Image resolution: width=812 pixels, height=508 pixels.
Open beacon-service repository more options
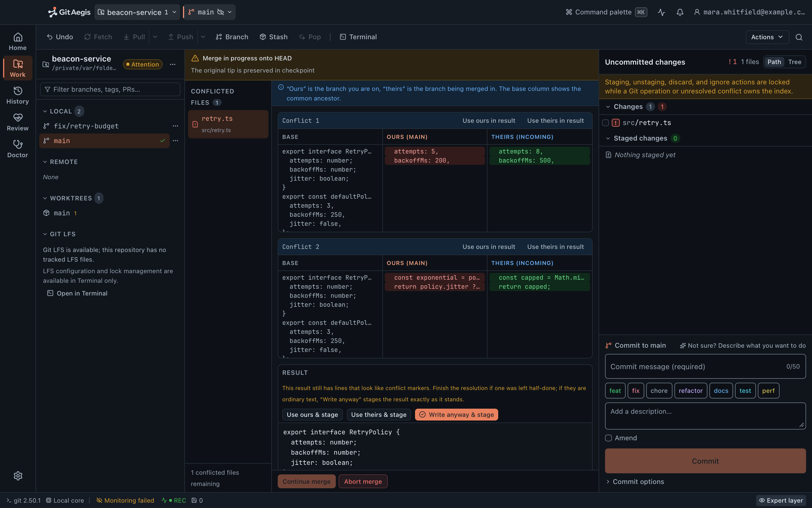173,64
